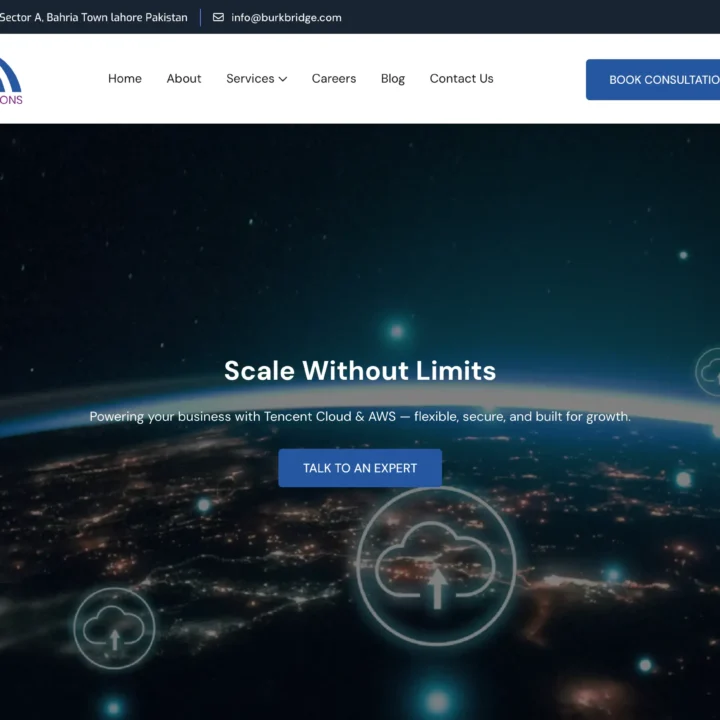Viewport: 720px width, 720px height.
Task: Visit the Blog section
Action: [393, 79]
